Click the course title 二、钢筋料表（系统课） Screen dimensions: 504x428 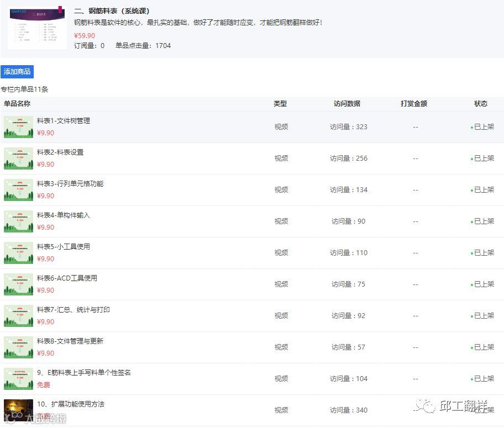click(x=112, y=11)
